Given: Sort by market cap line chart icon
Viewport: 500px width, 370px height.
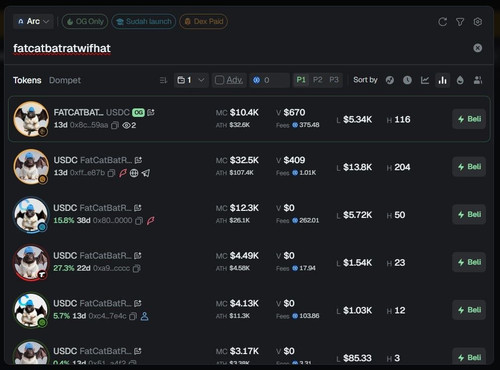Looking at the screenshot, I should coord(425,80).
